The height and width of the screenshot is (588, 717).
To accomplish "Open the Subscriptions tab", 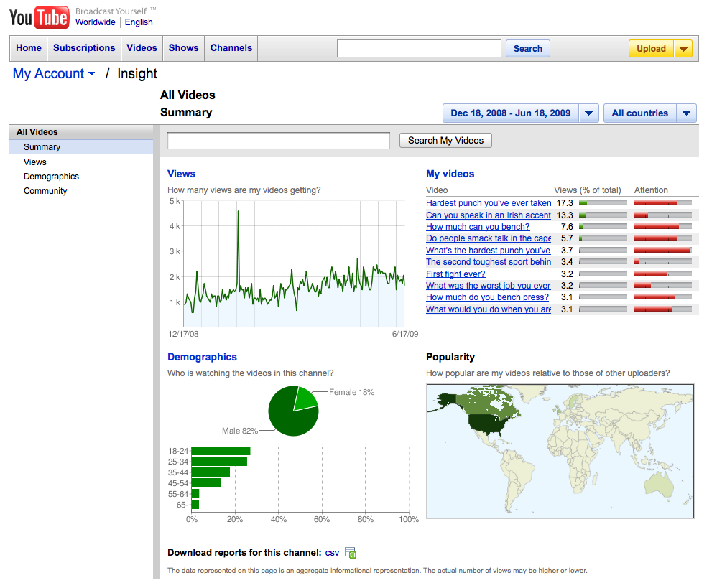I will click(x=84, y=48).
